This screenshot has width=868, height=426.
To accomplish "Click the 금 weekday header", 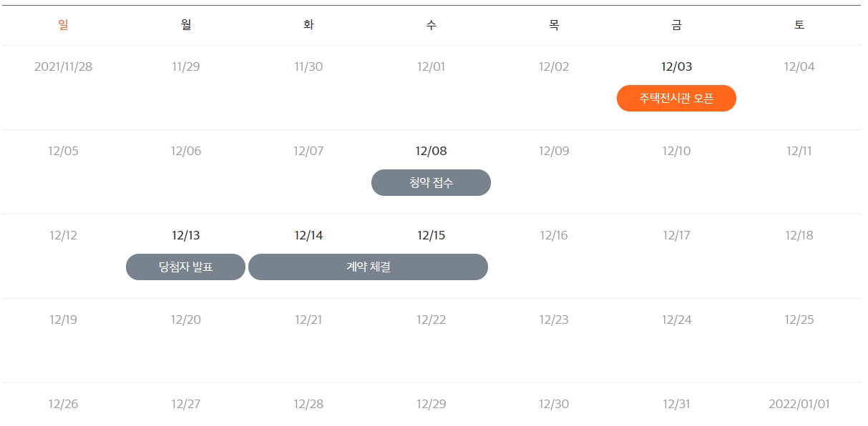I will [x=676, y=25].
